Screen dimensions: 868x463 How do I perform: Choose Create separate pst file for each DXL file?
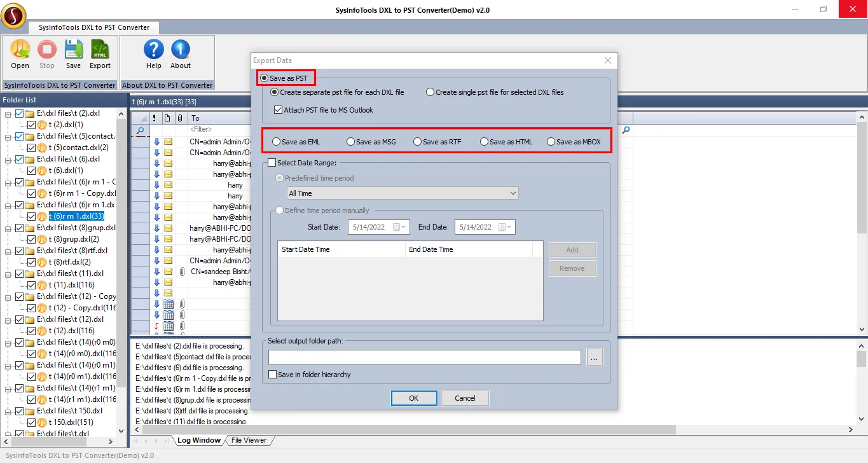point(275,92)
